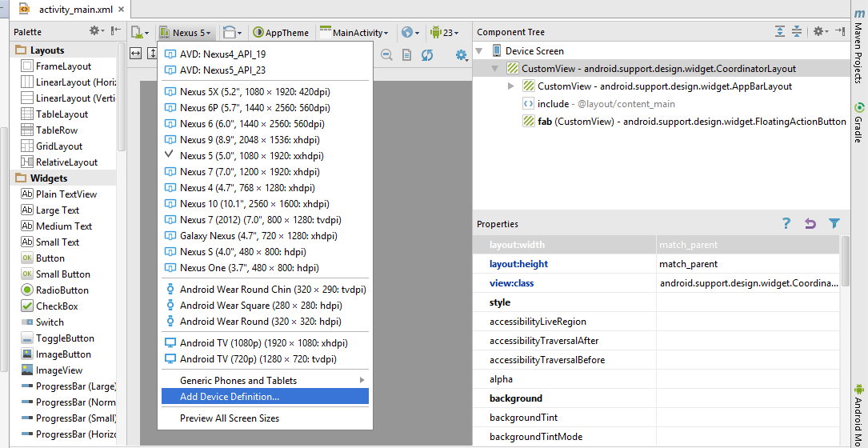Select TableLayout in the palette

click(62, 114)
